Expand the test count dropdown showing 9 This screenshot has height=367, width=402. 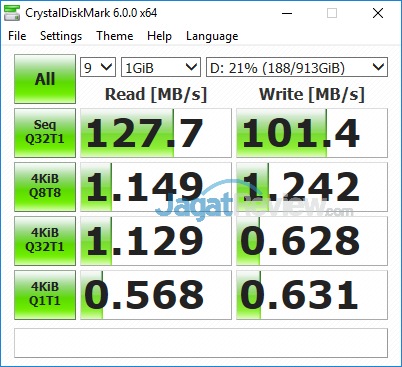click(98, 67)
